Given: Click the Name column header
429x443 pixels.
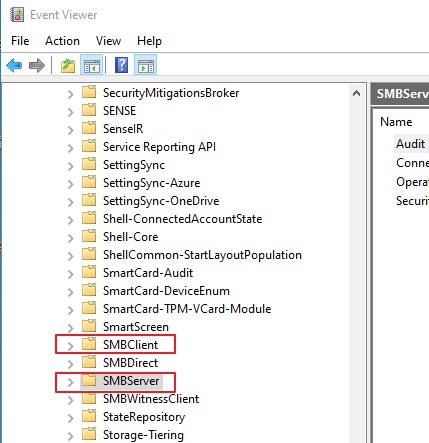Looking at the screenshot, I should point(396,122).
